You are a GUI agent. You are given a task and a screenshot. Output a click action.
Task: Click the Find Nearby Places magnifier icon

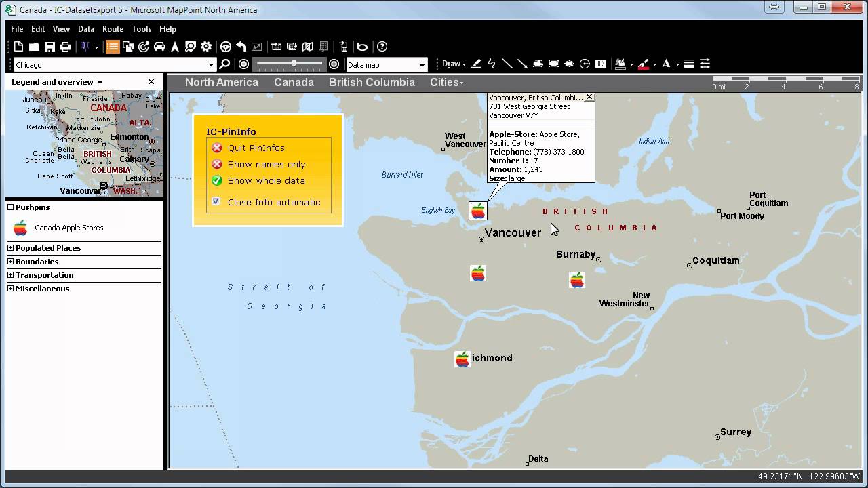tap(191, 47)
